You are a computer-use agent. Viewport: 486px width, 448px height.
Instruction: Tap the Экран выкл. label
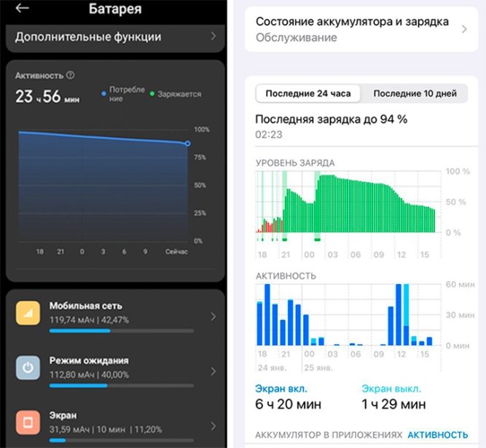coord(391,389)
